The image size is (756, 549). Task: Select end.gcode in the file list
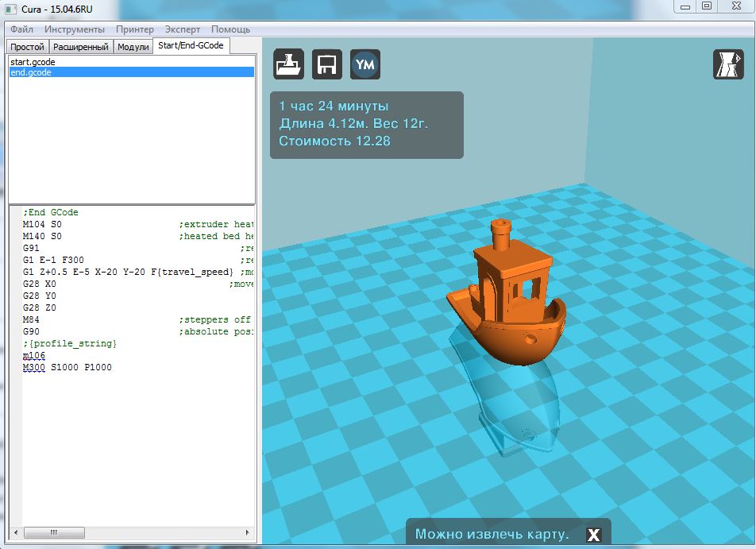click(31, 72)
